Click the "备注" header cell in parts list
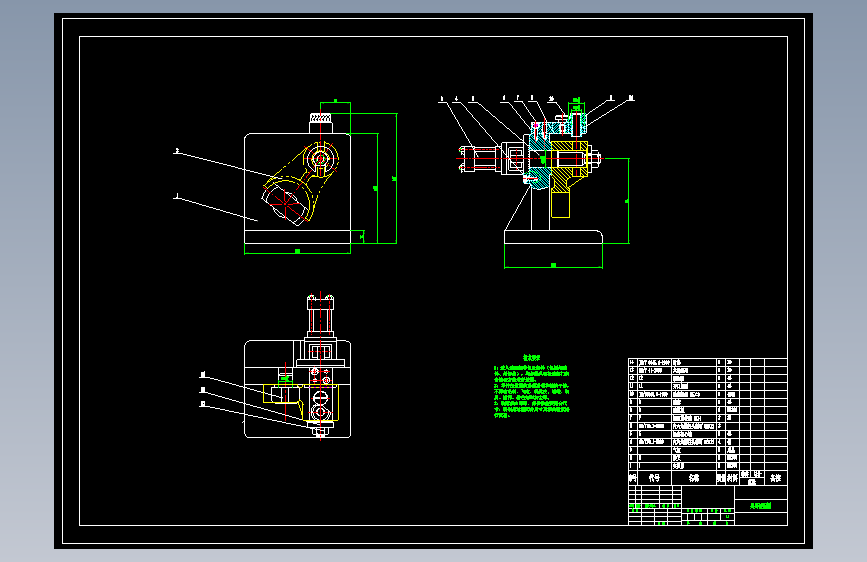The height and width of the screenshot is (562, 867). click(x=776, y=478)
